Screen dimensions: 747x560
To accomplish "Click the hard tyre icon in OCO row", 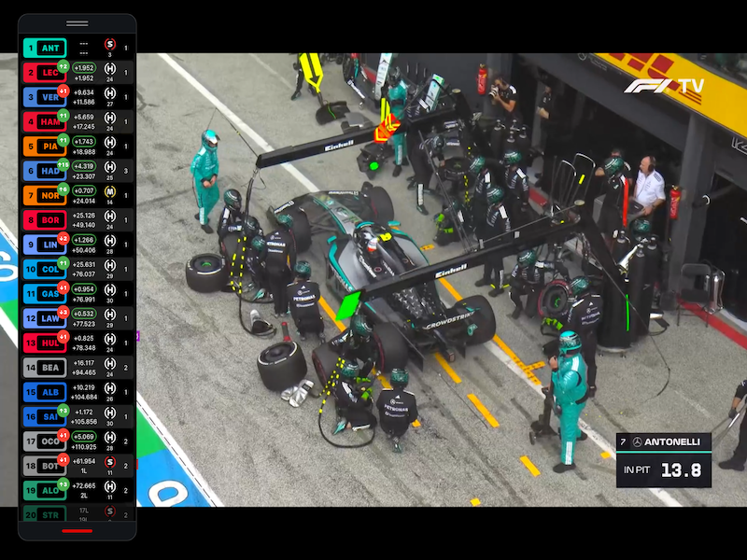I will [110, 438].
